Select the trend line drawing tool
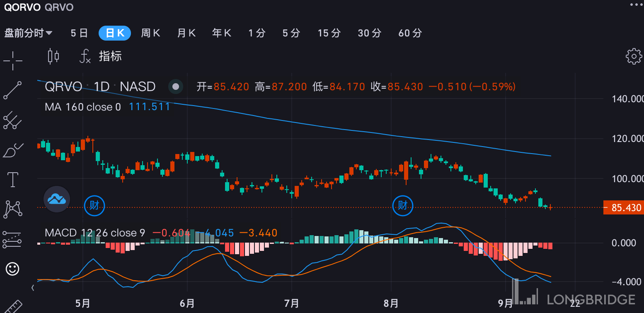 click(12, 91)
